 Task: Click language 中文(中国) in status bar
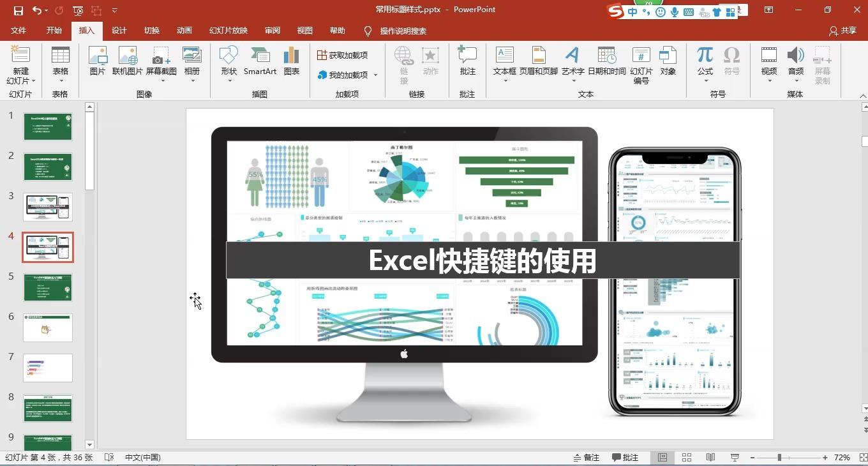coord(143,458)
